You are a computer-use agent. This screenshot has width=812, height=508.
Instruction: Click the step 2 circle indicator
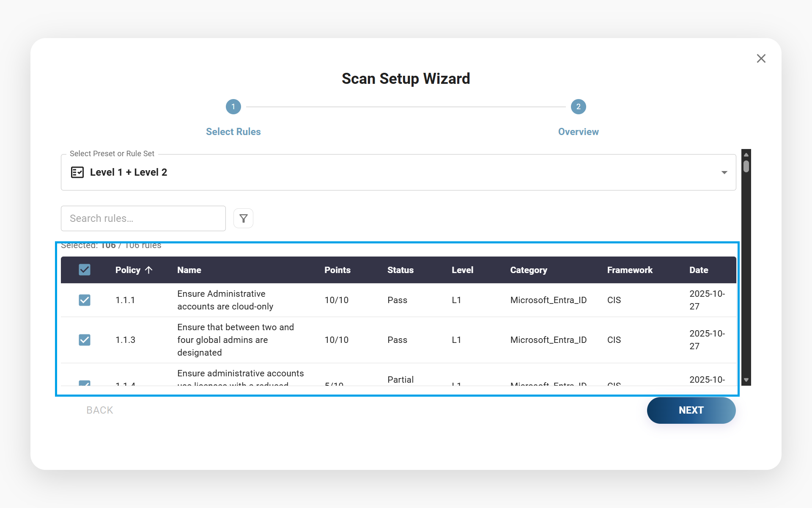pos(578,107)
